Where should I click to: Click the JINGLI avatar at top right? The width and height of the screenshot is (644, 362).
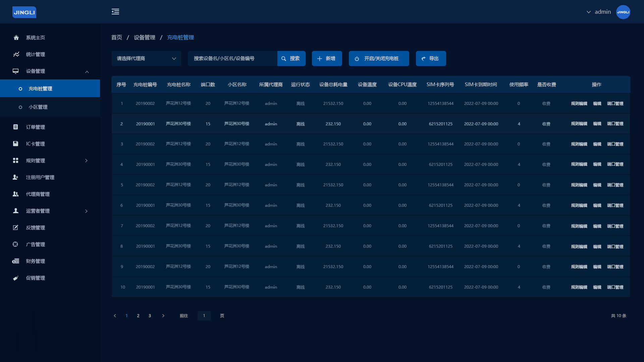tap(623, 12)
